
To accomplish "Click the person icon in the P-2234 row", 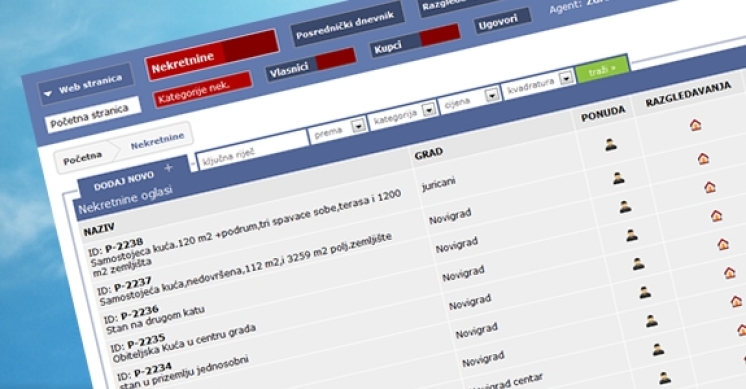I will coord(638,264).
